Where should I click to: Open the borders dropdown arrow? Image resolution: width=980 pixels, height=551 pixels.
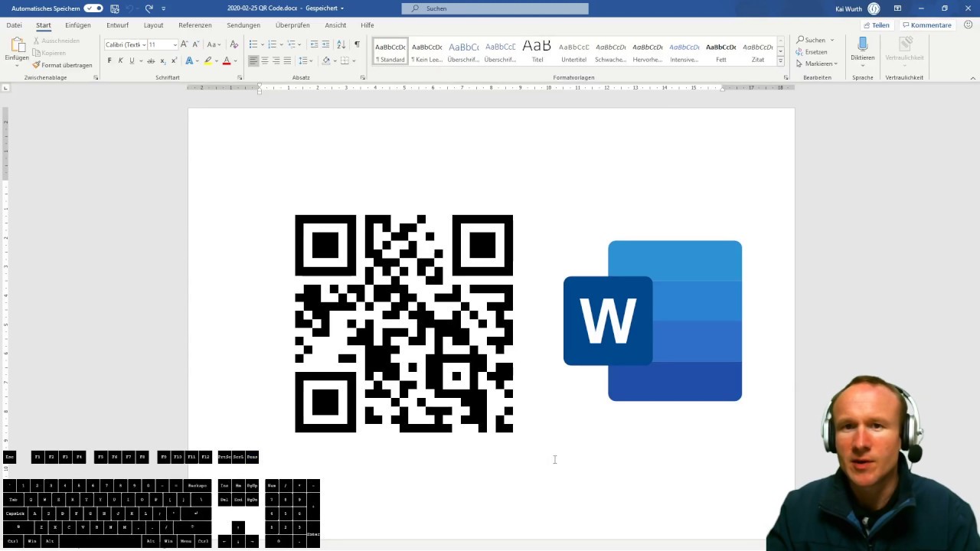[353, 60]
